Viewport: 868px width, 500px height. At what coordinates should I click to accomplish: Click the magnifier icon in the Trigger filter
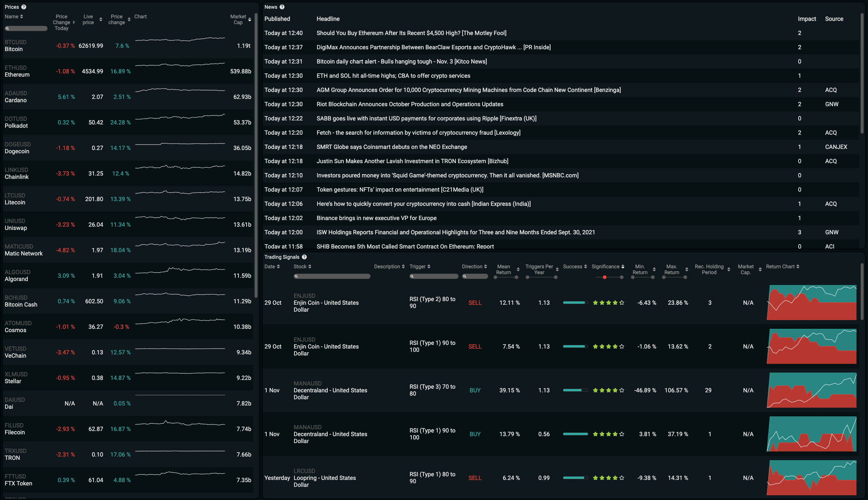(x=412, y=276)
